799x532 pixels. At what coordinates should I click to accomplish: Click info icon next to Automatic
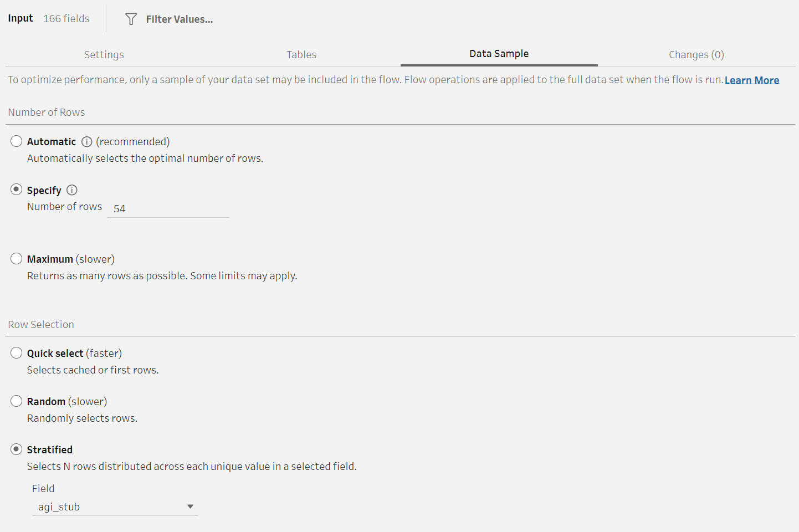point(87,142)
